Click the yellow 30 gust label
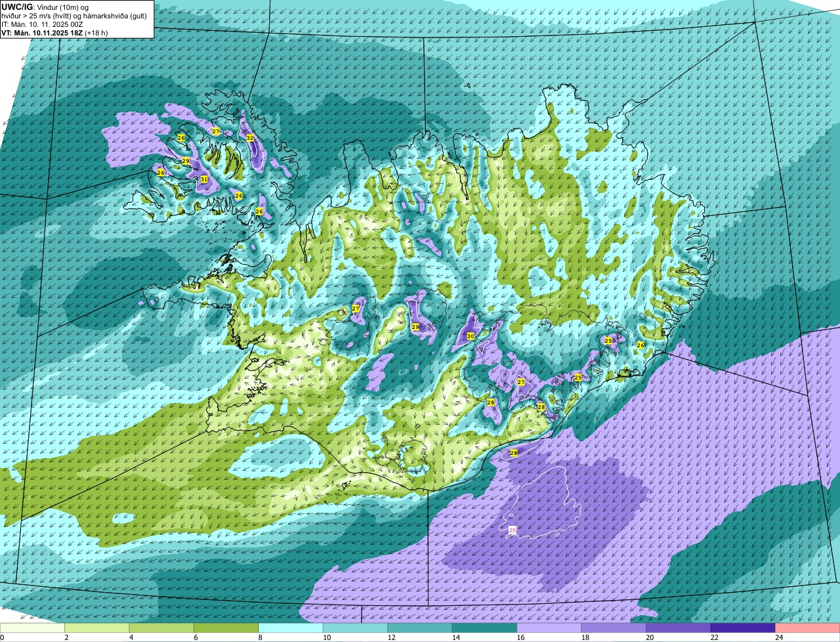The image size is (840, 642). [471, 336]
